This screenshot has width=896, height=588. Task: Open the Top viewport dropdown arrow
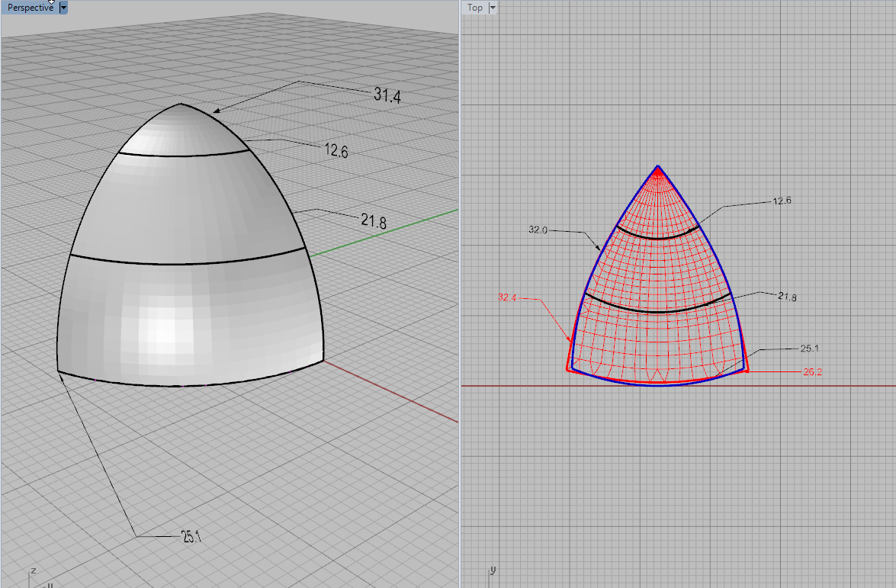(493, 7)
